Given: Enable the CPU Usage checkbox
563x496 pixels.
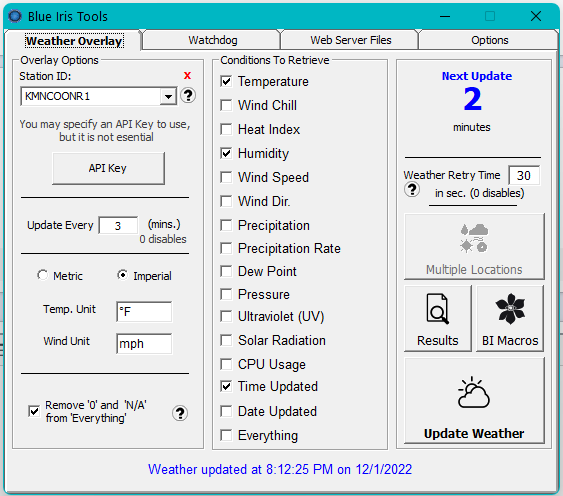Looking at the screenshot, I should tap(226, 364).
